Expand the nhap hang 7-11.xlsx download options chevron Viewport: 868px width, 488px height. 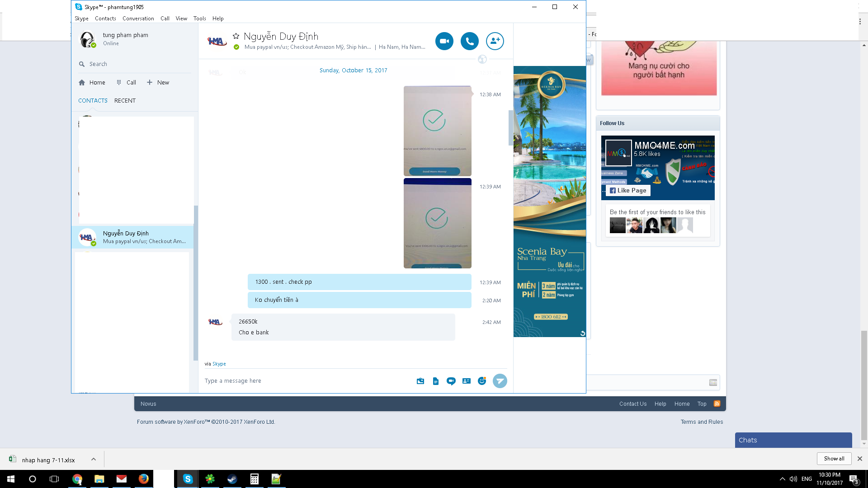tap(94, 460)
